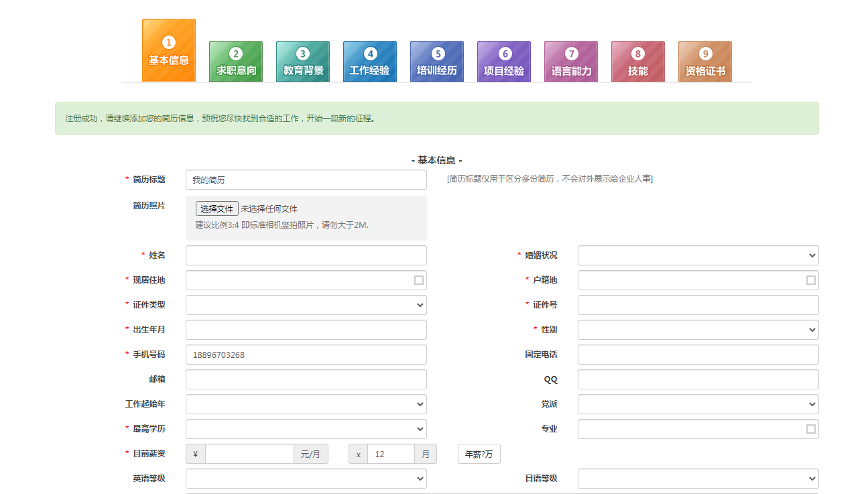This screenshot has height=494, width=868.
Task: Expand the 日语等级 dropdown
Action: coord(698,479)
